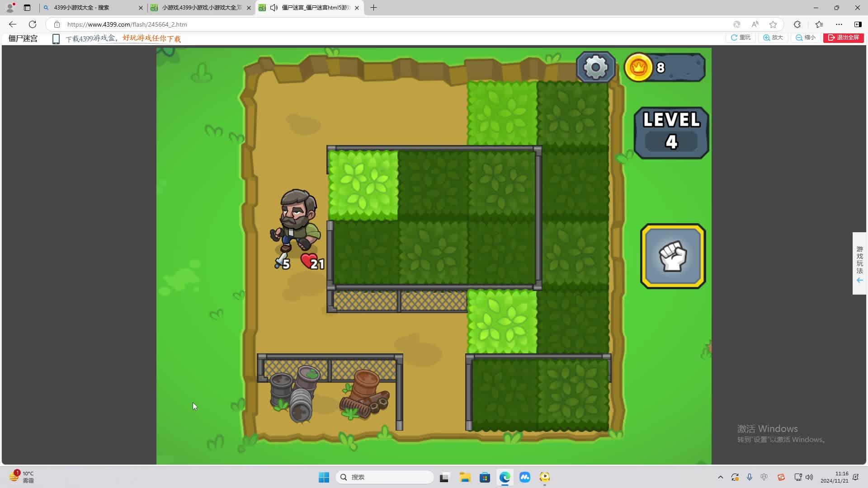
Task: Exit fullscreen via 退出全屏 button
Action: click(843, 38)
